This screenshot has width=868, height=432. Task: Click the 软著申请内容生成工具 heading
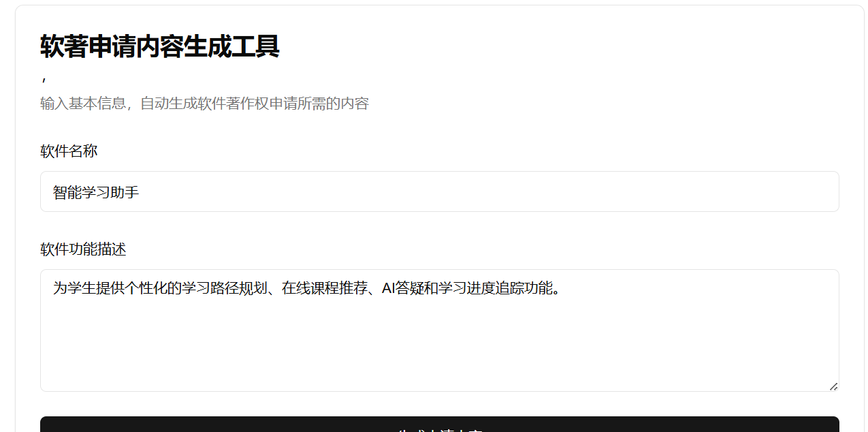pyautogui.click(x=160, y=47)
